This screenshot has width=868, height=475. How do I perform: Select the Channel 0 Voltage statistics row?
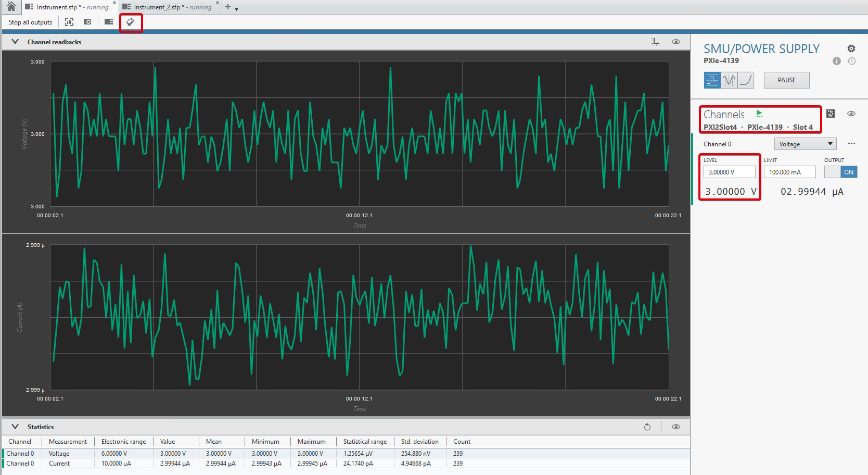pyautogui.click(x=346, y=454)
